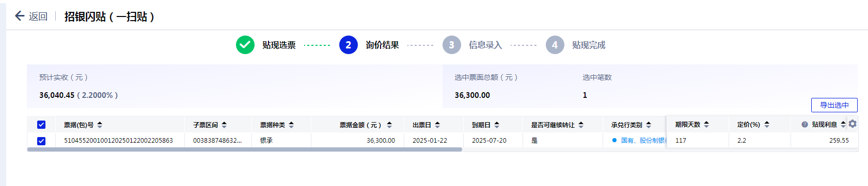Viewport: 868px width, 186px height.
Task: Sort by 票据(包)号 column arrows
Action: (x=100, y=125)
